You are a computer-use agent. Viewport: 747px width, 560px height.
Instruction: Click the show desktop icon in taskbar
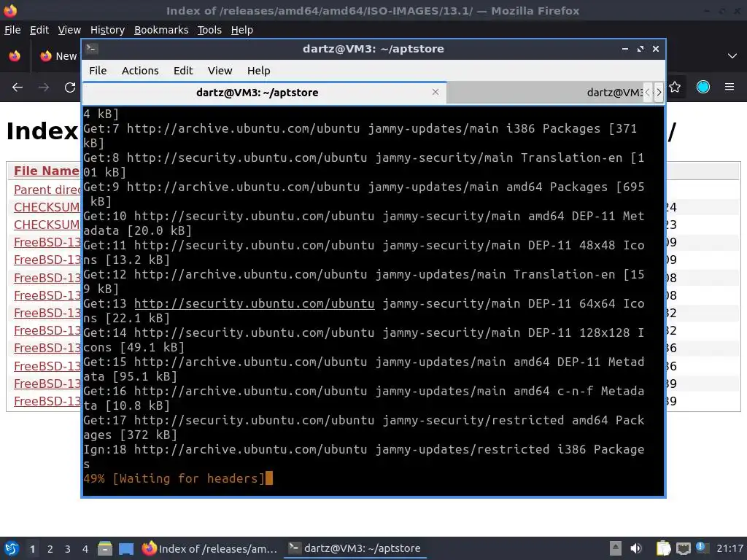tap(126, 548)
